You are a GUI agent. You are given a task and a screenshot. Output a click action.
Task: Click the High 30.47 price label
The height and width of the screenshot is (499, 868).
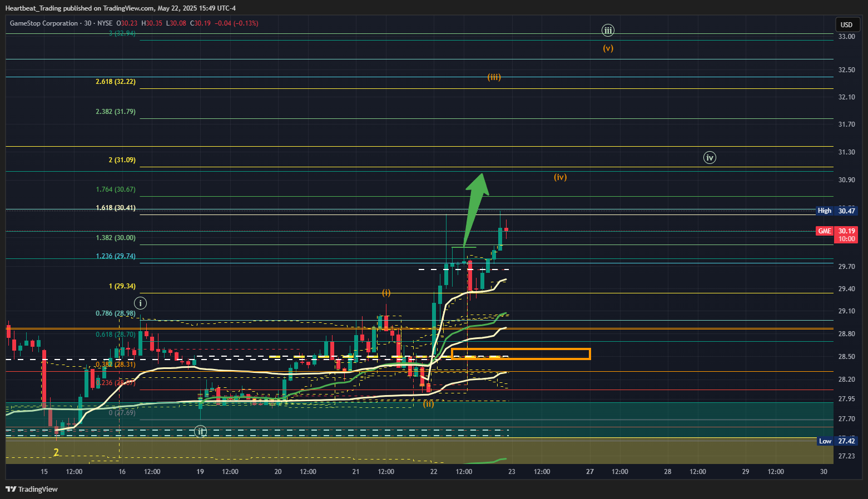837,211
